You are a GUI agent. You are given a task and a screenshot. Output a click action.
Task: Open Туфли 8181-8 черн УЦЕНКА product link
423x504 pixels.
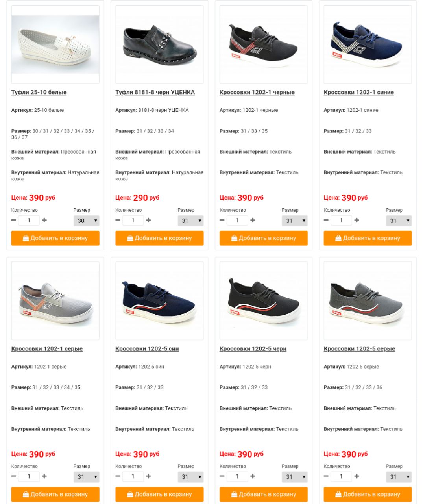point(155,92)
